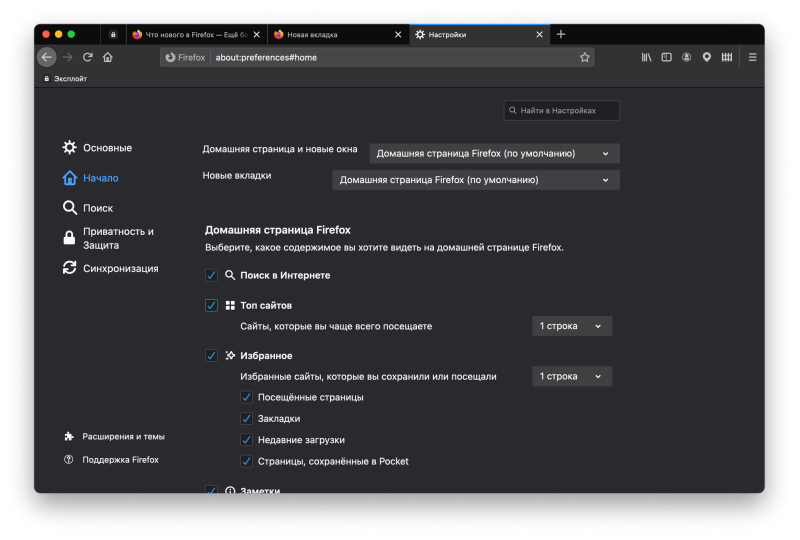Toggle the 'Топ сайтов' checkbox
The image size is (800, 540).
pyautogui.click(x=211, y=305)
